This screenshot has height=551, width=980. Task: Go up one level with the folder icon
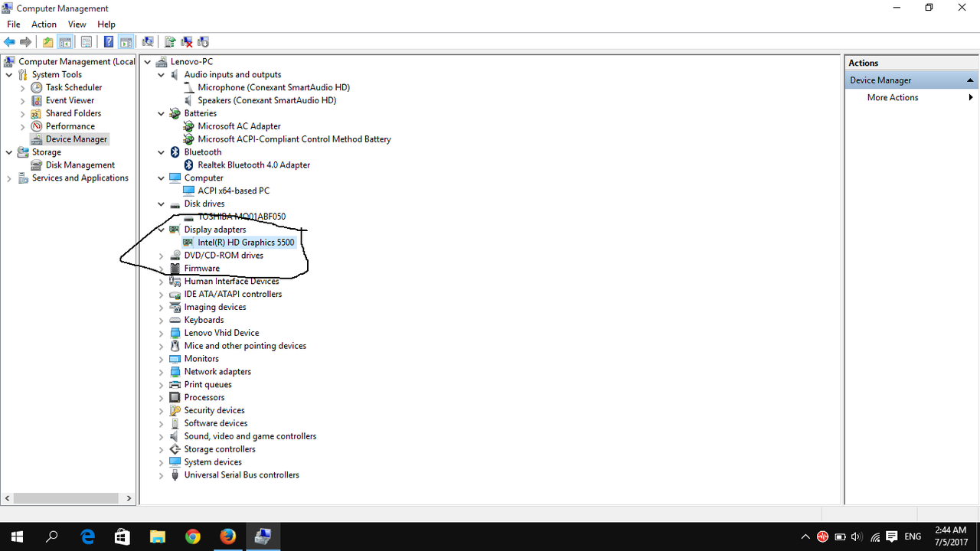point(47,42)
